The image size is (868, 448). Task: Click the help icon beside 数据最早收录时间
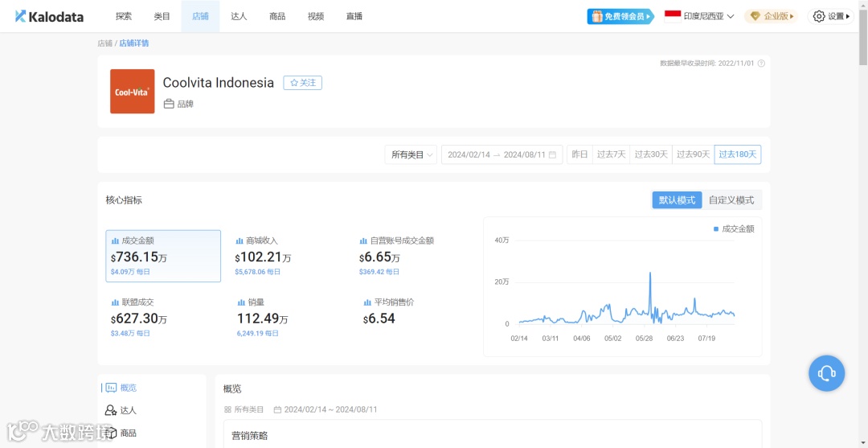click(761, 63)
